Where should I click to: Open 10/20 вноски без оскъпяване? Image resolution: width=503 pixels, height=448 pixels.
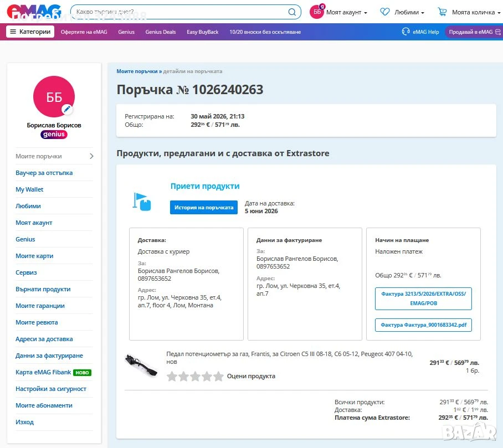click(265, 32)
